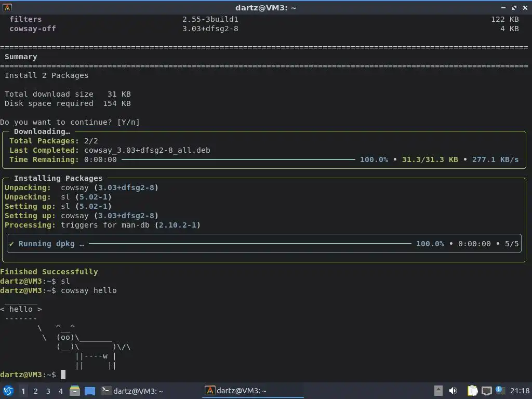The height and width of the screenshot is (399, 532).
Task: Click the 'Time Remaining: 0:00:00' text
Action: [63, 159]
